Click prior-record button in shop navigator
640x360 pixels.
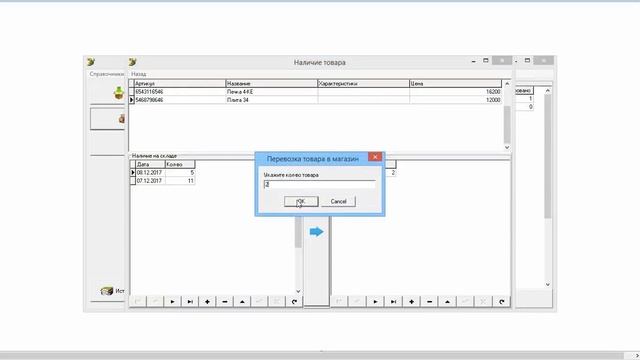[x=357, y=302]
